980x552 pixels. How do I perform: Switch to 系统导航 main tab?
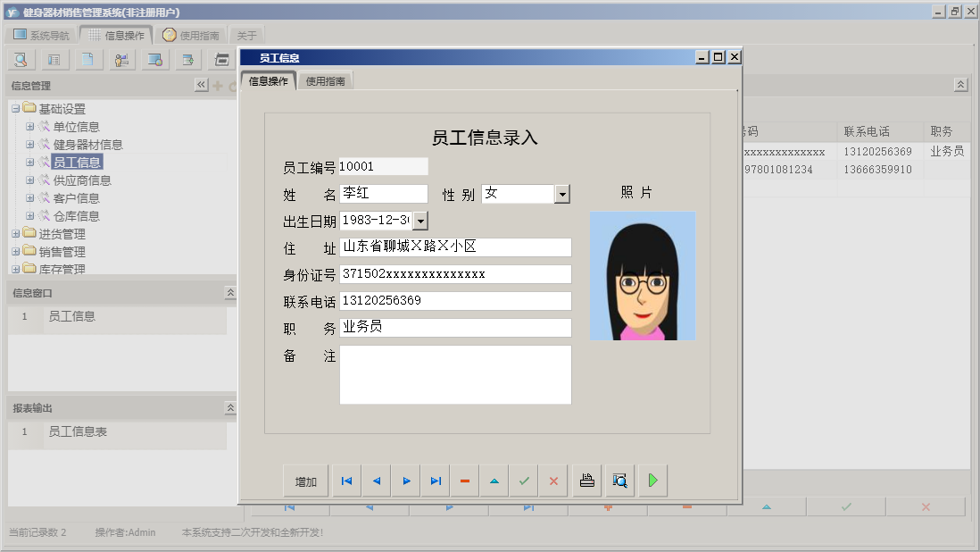(41, 35)
